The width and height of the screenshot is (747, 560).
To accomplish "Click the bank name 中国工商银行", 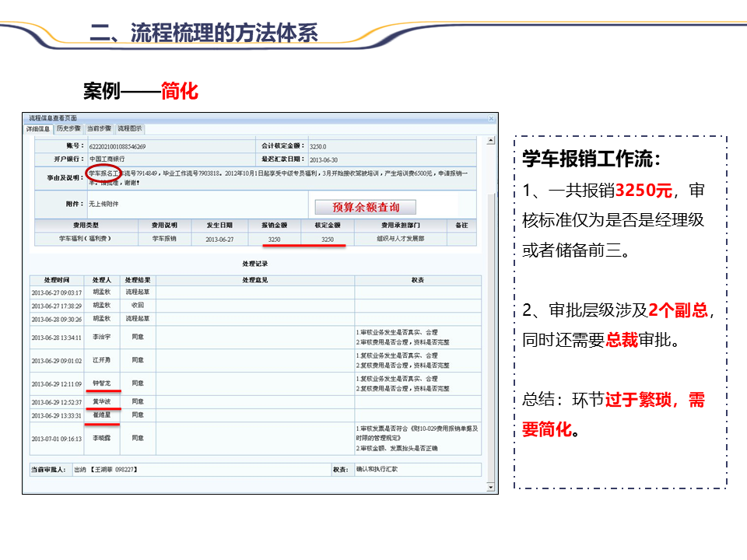I will pyautogui.click(x=107, y=159).
